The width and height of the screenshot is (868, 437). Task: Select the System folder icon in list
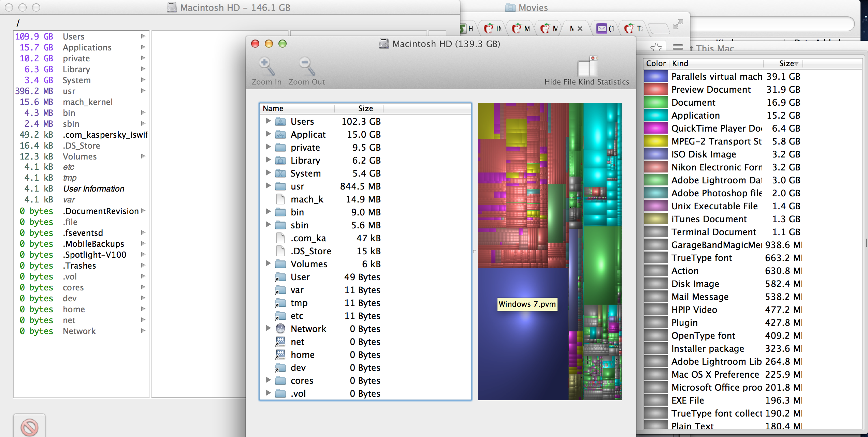coord(280,173)
